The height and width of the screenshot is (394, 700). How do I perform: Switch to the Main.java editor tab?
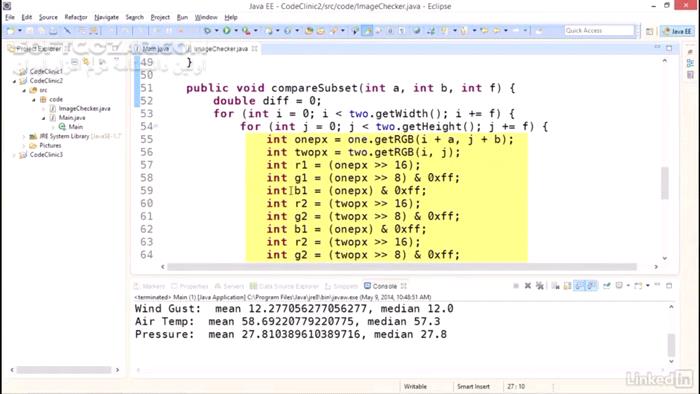(x=155, y=48)
